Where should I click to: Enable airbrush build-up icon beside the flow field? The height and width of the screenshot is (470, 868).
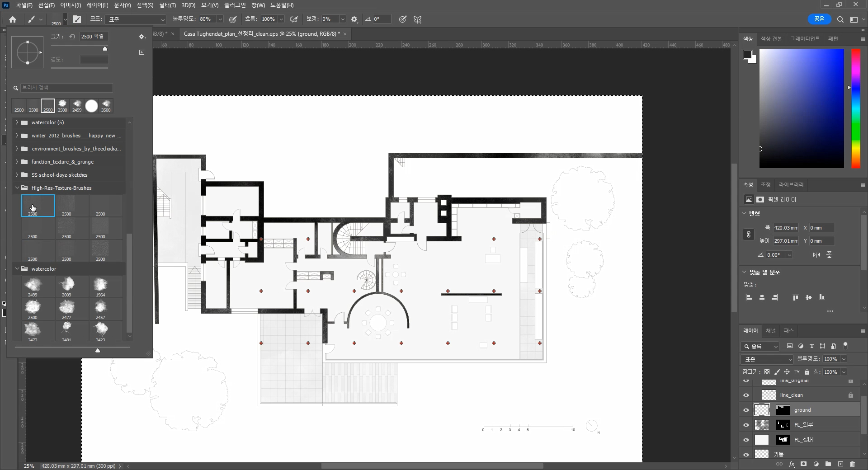click(x=294, y=19)
